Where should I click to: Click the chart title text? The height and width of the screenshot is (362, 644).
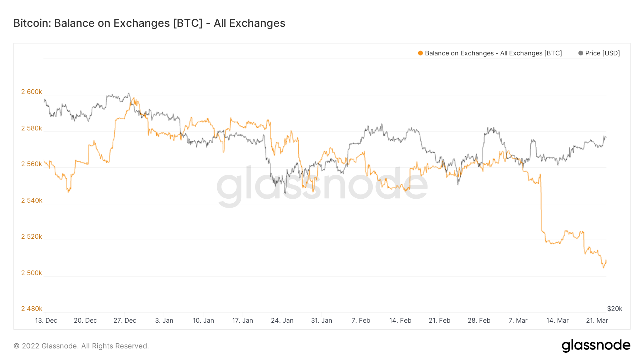[x=149, y=23]
